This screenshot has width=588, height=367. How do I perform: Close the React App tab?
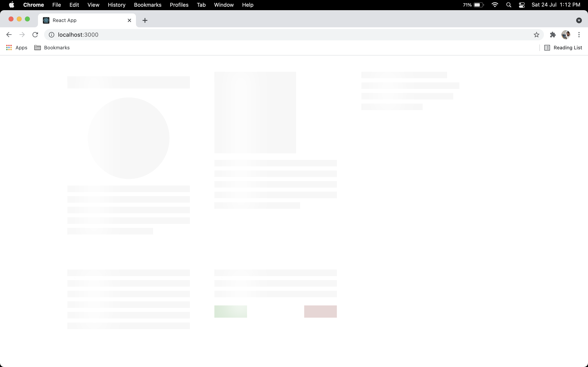pos(129,20)
